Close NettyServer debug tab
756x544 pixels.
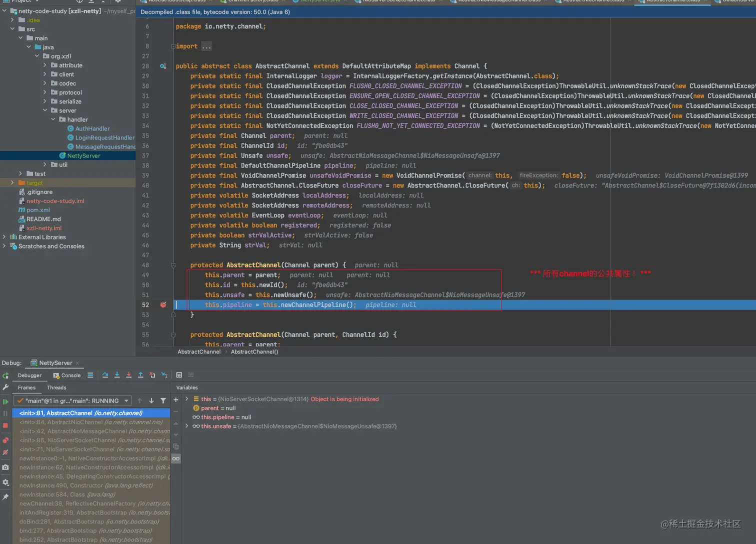click(77, 363)
